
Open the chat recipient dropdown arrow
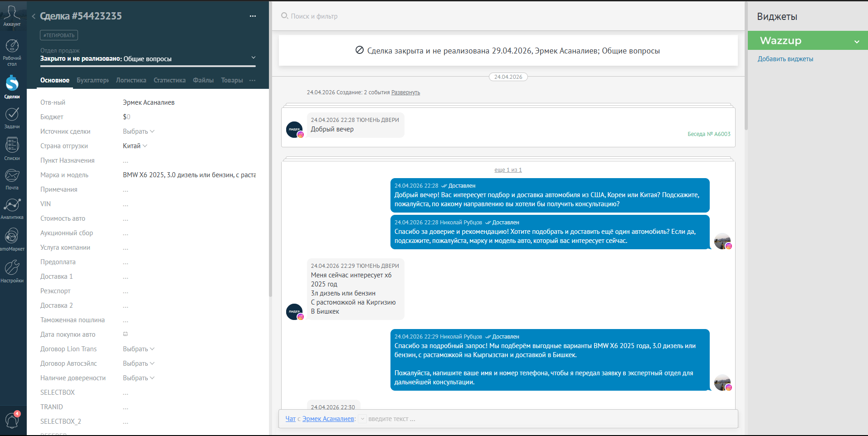point(362,419)
